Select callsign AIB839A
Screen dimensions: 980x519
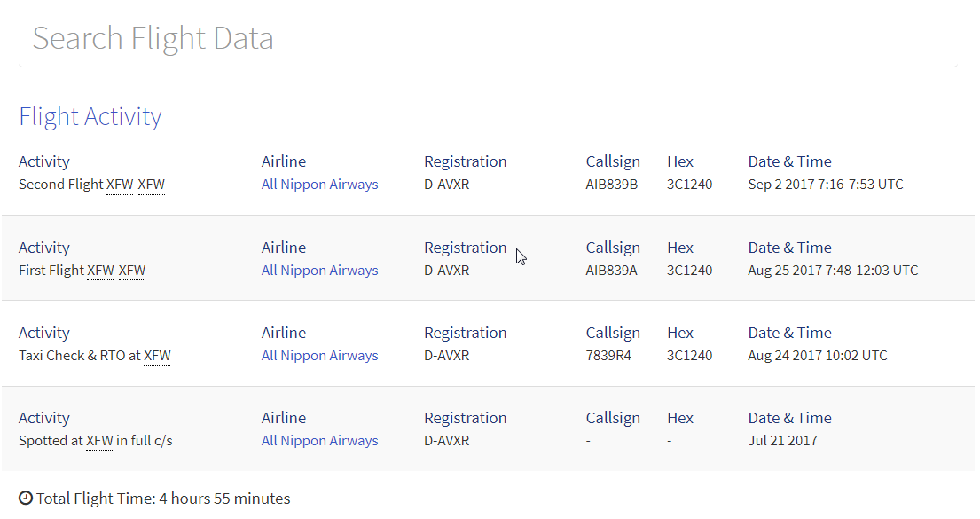point(612,271)
